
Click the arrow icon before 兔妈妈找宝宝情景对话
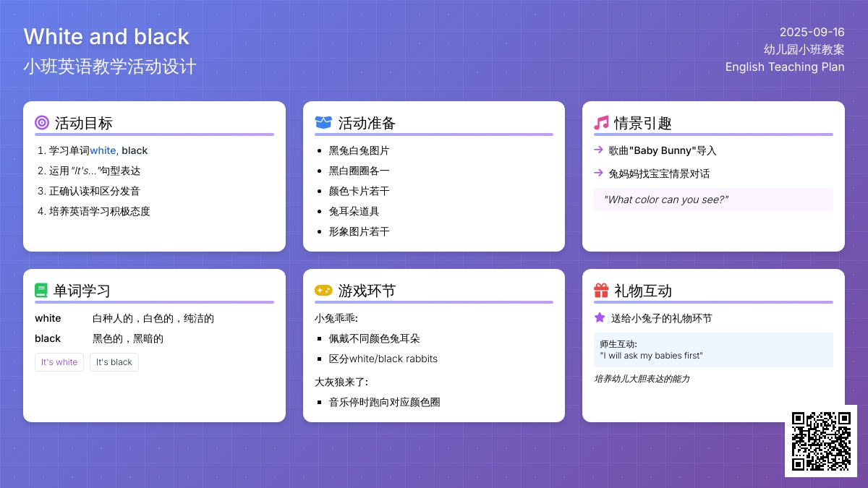598,173
